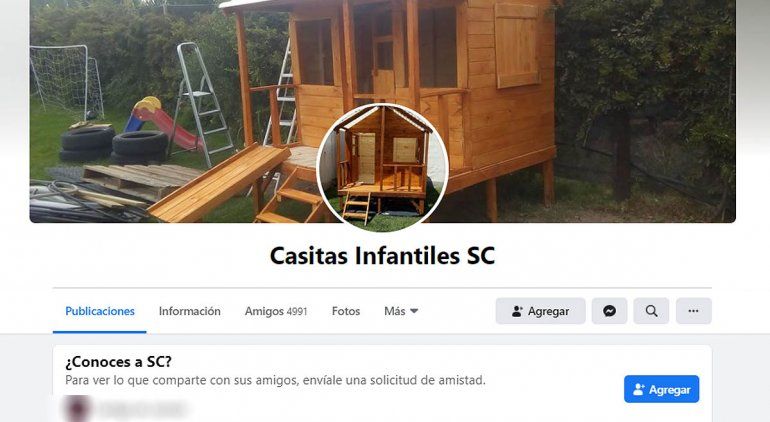770x422 pixels.
Task: Click the Casitas Infantiles SC profile name
Action: point(383,255)
